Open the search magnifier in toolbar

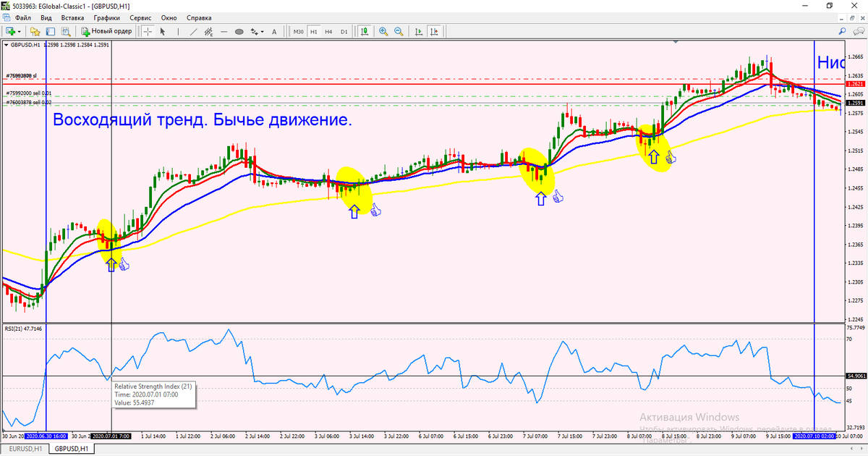coord(843,31)
